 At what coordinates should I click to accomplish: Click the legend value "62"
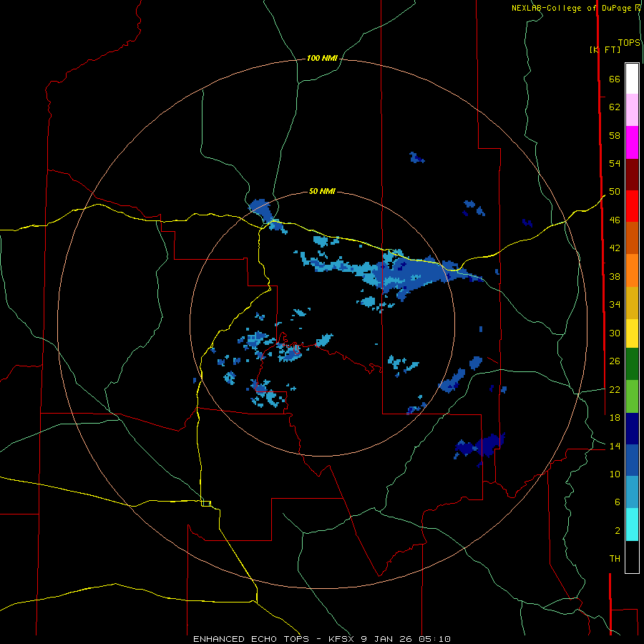pos(615,107)
